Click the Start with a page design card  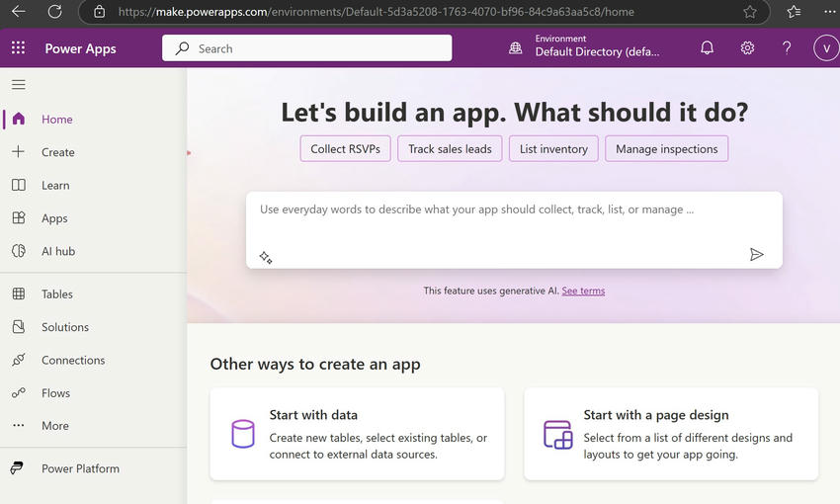(x=671, y=434)
